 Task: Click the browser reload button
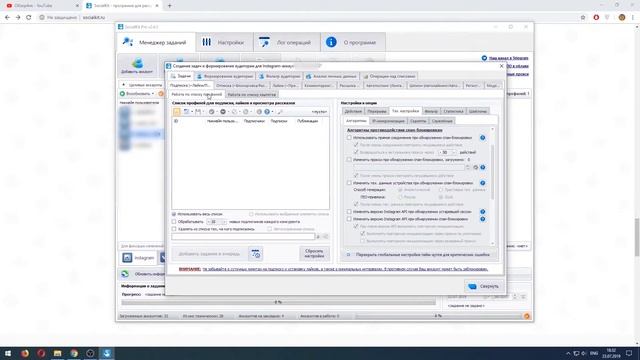[29, 17]
